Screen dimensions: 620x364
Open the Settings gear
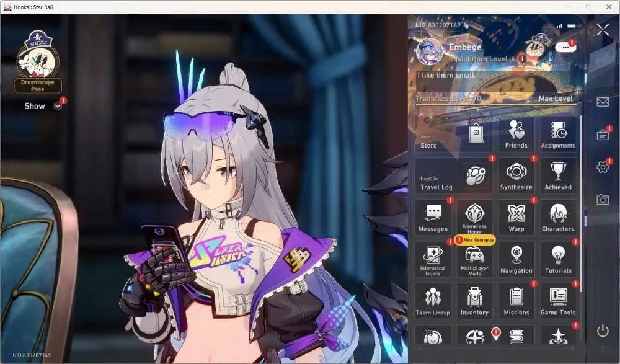(603, 167)
